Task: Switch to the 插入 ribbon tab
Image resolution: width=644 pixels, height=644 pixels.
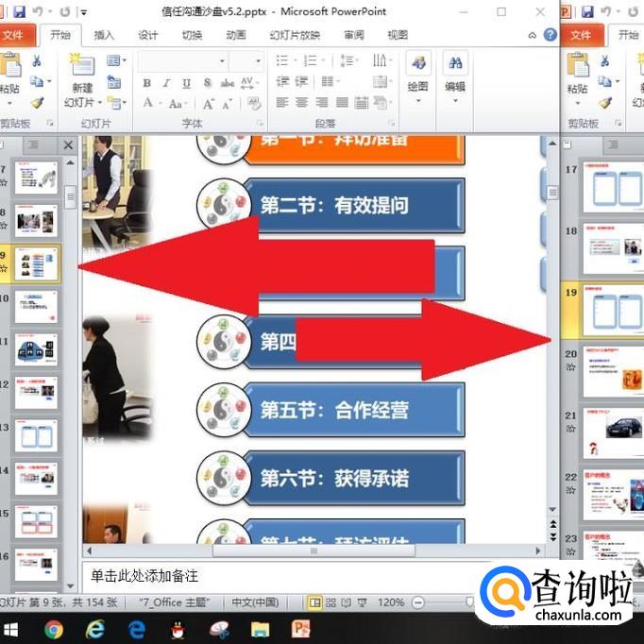Action: 104,35
